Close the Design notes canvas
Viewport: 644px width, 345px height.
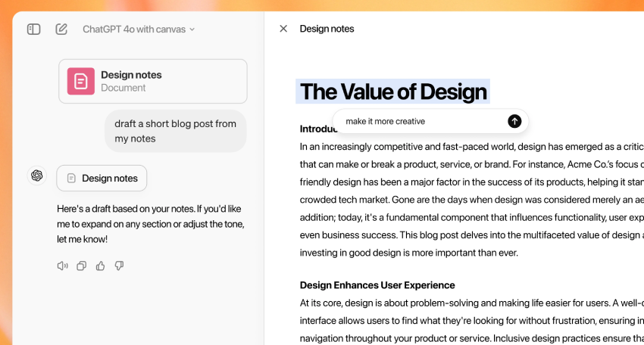point(283,29)
